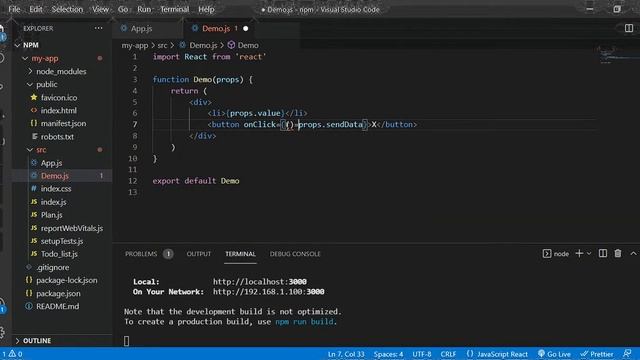640x360 pixels.
Task: Click the Demo symbol breadcrumb
Action: [x=248, y=45]
